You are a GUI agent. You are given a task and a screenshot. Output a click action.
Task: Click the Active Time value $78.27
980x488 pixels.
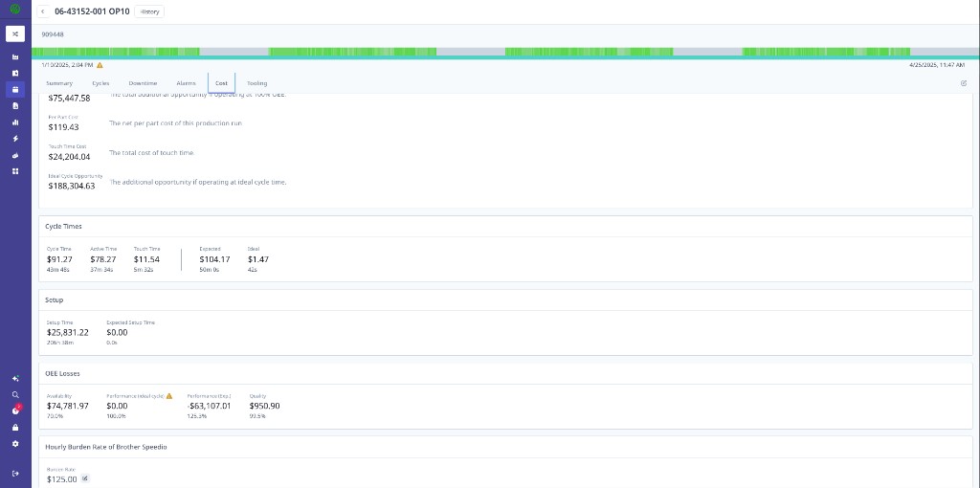coord(102,259)
